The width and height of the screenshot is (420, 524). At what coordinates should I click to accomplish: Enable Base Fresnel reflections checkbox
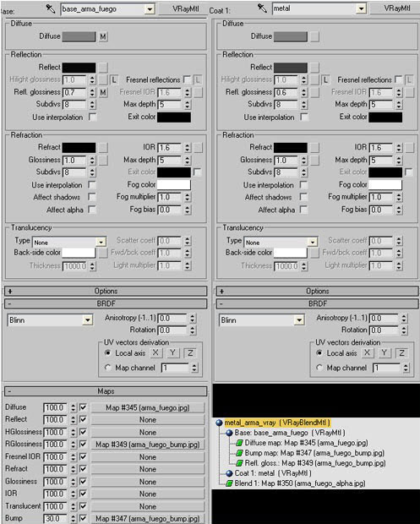pos(187,80)
